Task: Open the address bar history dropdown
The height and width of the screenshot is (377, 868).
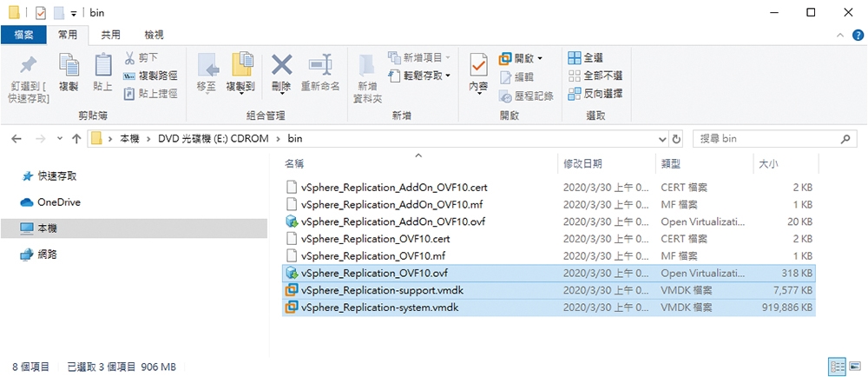Action: tap(663, 140)
